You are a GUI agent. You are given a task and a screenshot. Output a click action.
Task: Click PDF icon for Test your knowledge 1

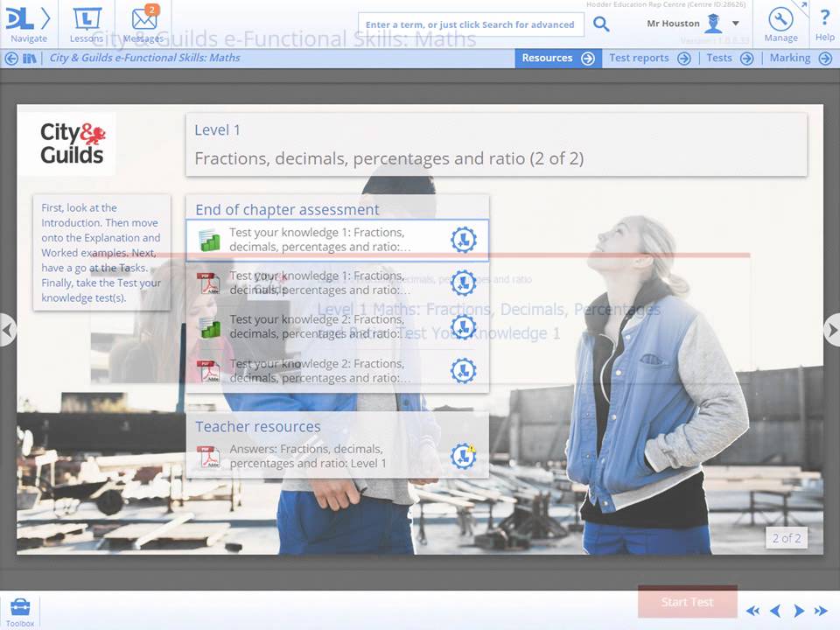[208, 283]
